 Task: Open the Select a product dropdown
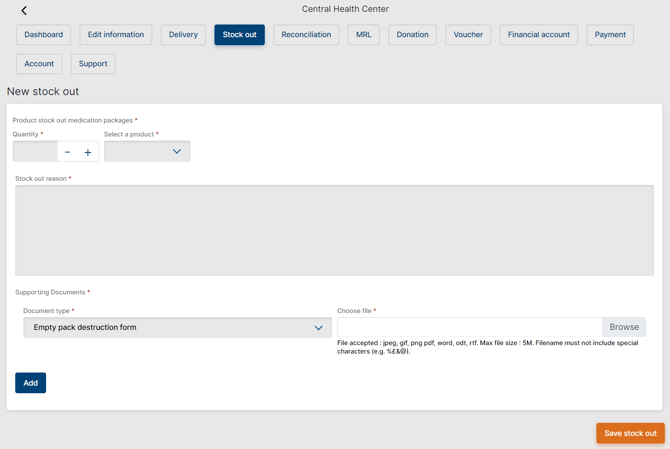(x=147, y=152)
